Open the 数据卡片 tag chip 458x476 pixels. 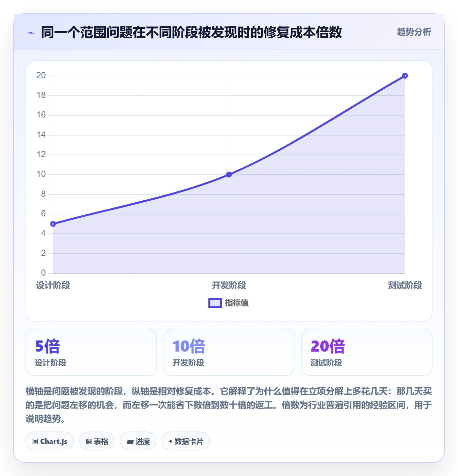[186, 441]
